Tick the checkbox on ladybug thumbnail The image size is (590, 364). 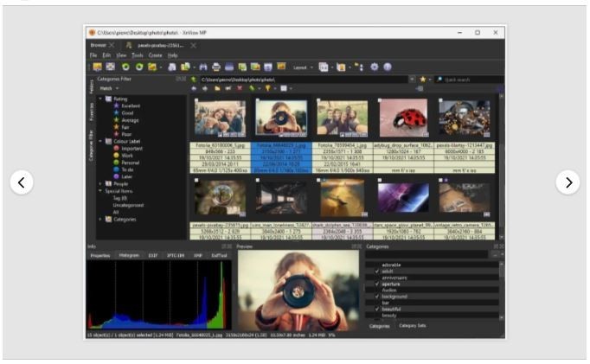tap(380, 100)
